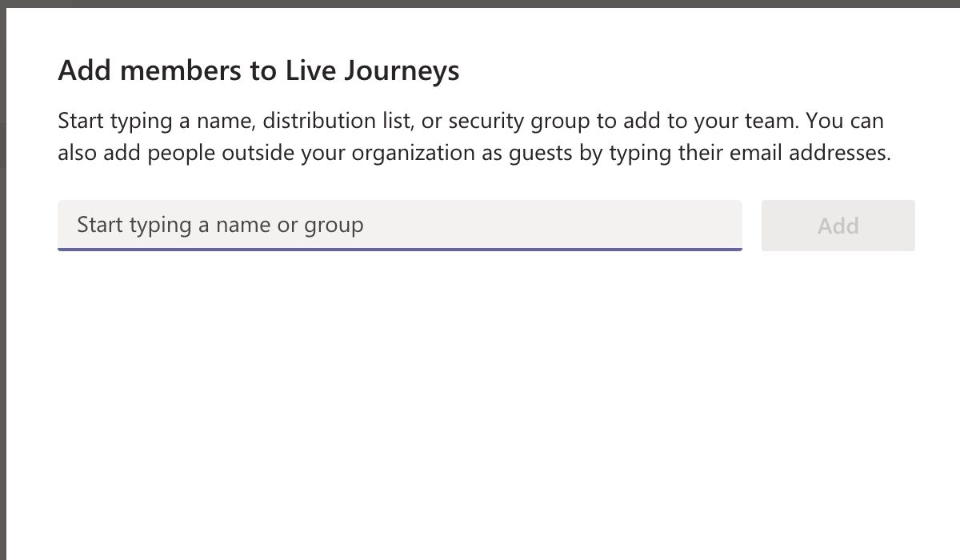960x560 pixels.
Task: Click the empty white area below the search box
Action: [480, 400]
